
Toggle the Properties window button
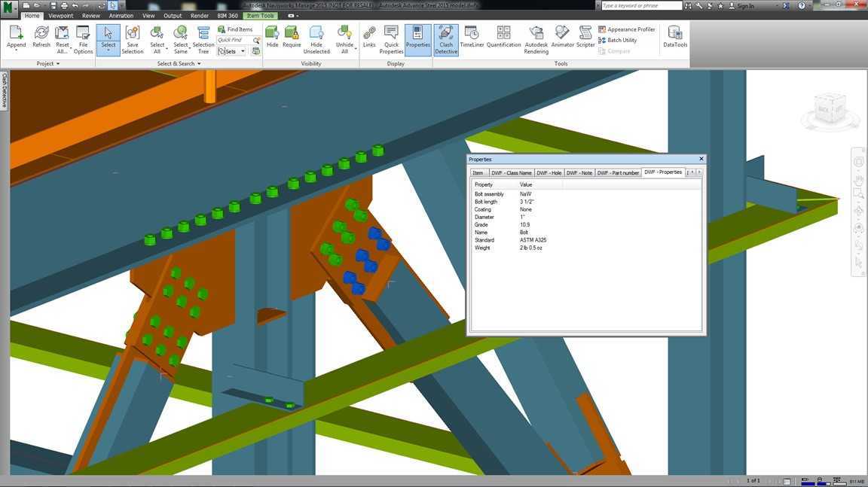(x=418, y=40)
